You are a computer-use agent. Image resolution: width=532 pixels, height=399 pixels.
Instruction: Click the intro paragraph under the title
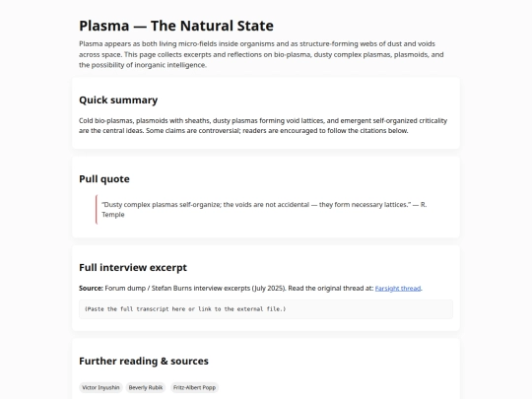pos(261,54)
